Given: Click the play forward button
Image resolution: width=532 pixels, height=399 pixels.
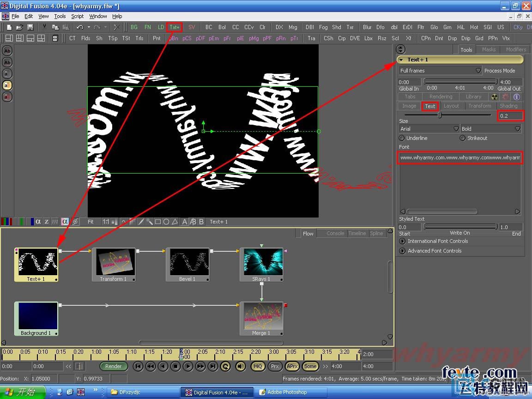Looking at the screenshot, I should click(187, 366).
